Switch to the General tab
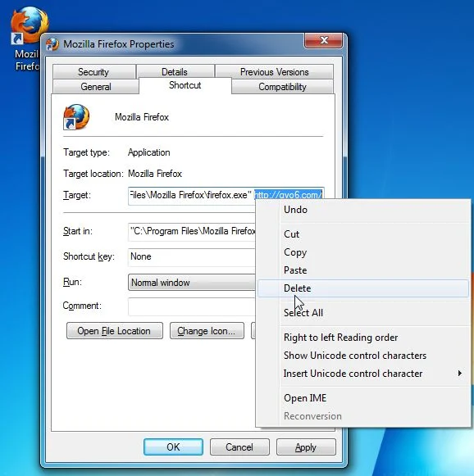The image size is (474, 476). point(96,87)
